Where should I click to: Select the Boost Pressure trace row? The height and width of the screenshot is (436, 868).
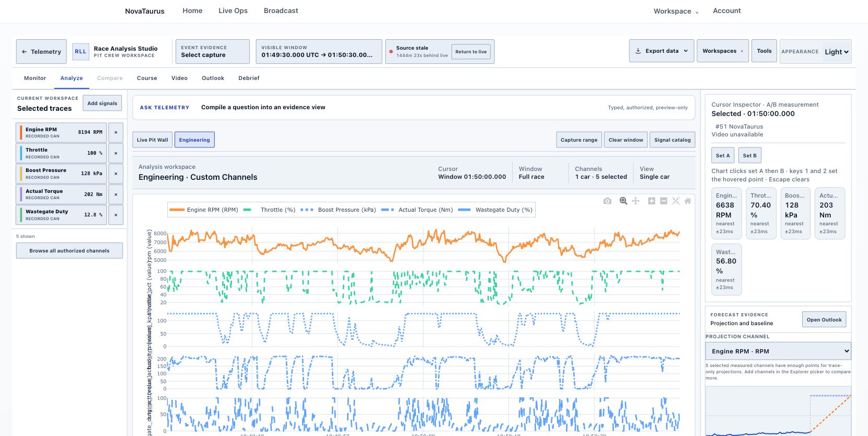(x=62, y=174)
